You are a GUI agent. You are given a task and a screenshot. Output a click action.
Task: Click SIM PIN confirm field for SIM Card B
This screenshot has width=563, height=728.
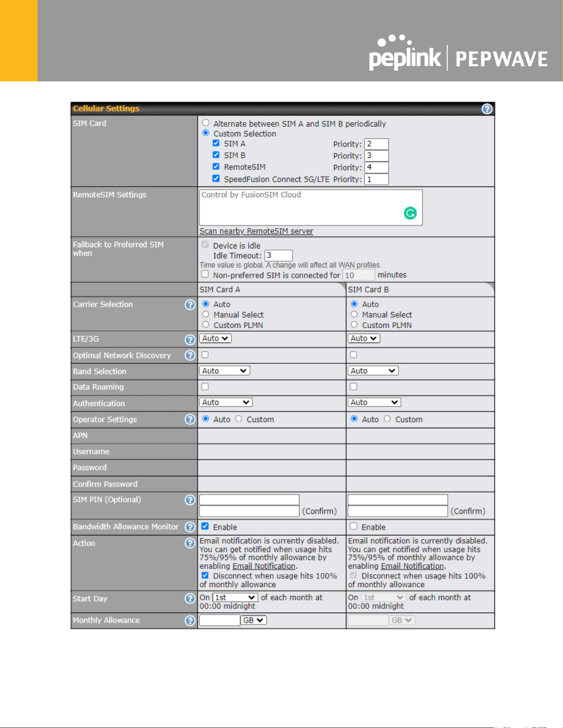coord(398,511)
